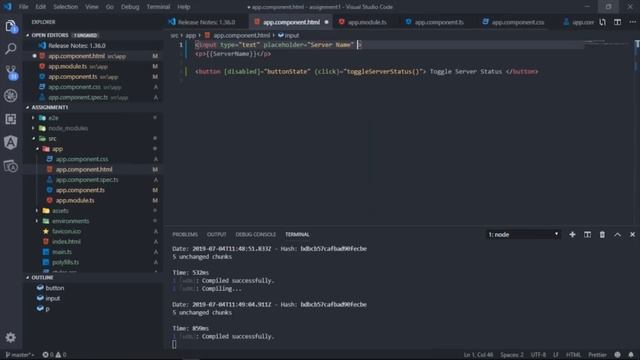Switch to Output panel tab
Image resolution: width=640 pixels, height=360 pixels.
tap(216, 234)
